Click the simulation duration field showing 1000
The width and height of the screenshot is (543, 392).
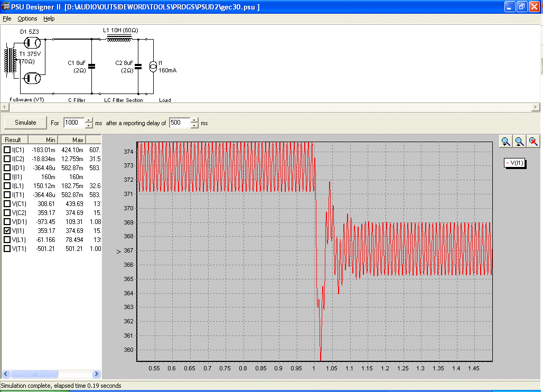74,123
